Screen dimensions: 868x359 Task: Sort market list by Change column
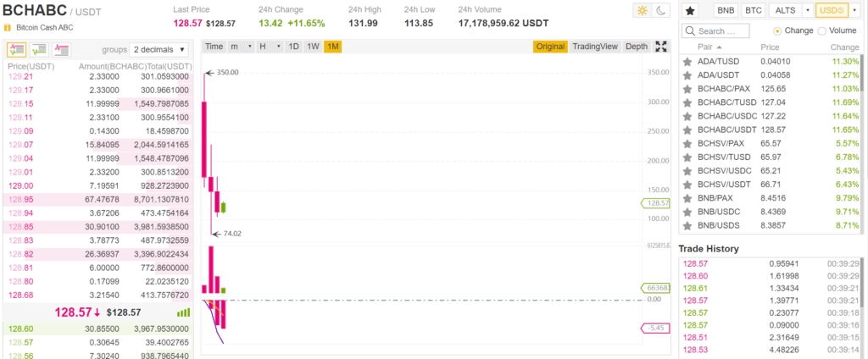[x=845, y=47]
